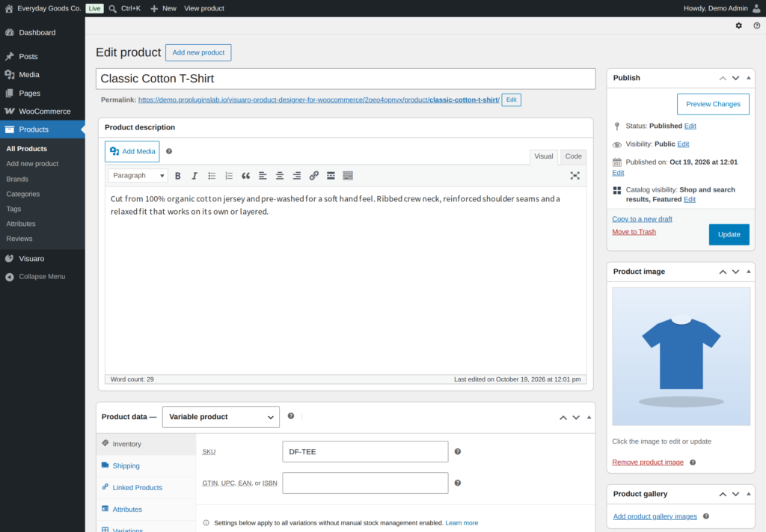The image size is (766, 532).
Task: Open the Inventory product data tab
Action: point(146,444)
